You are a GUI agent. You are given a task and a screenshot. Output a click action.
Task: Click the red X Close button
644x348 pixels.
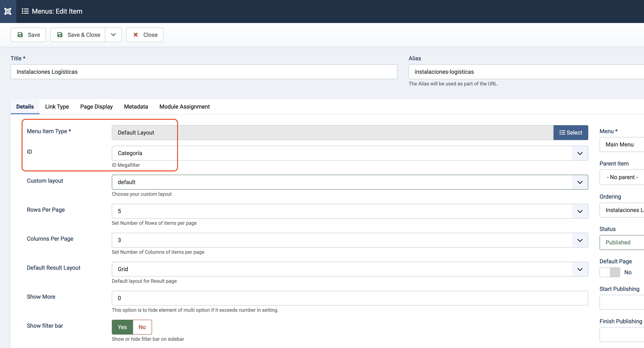coord(145,35)
